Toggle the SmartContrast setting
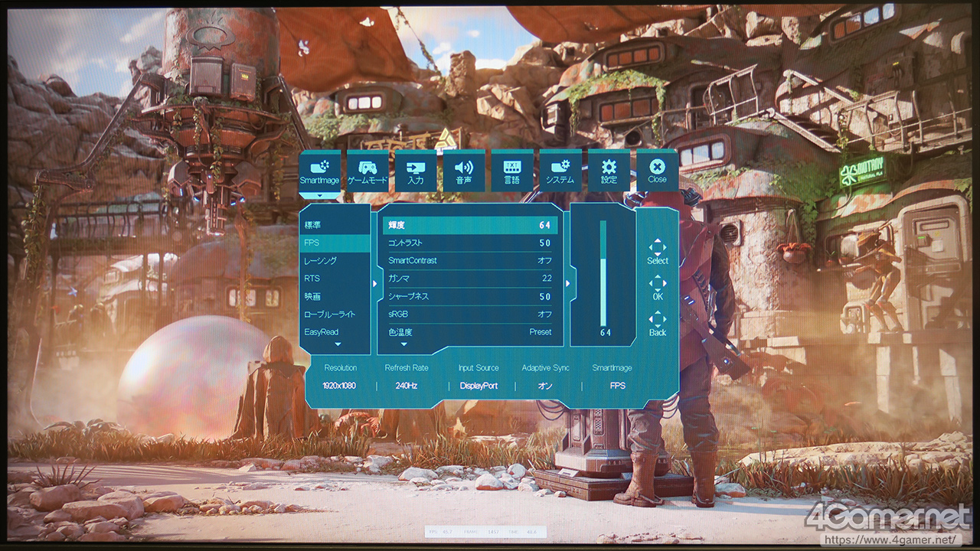Image resolution: width=980 pixels, height=551 pixels. coord(470,261)
